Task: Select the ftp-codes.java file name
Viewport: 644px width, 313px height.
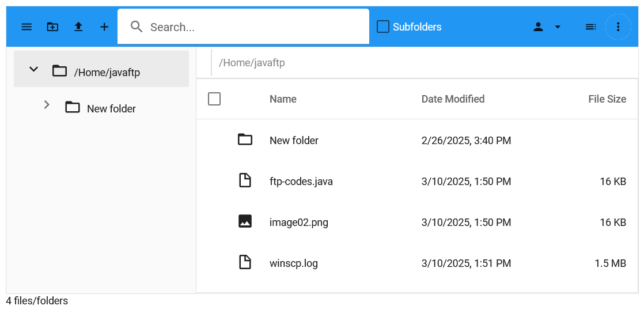Action: coord(301,181)
